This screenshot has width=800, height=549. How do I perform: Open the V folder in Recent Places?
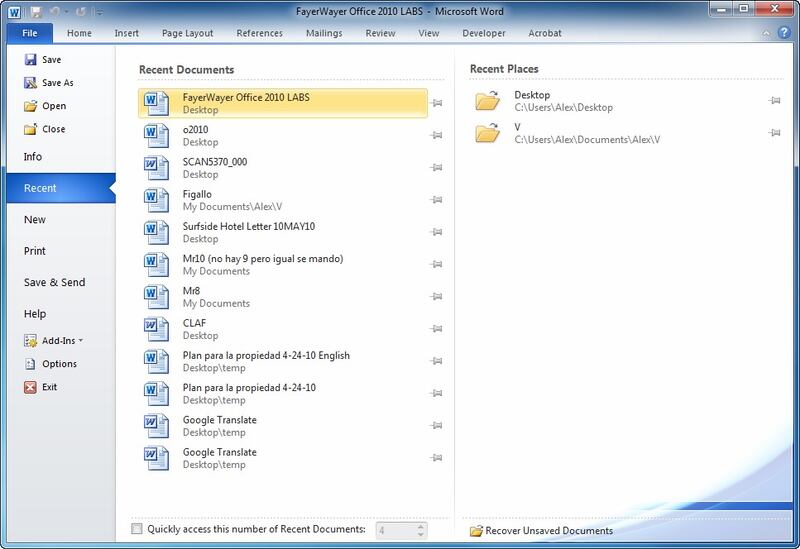[x=587, y=133]
